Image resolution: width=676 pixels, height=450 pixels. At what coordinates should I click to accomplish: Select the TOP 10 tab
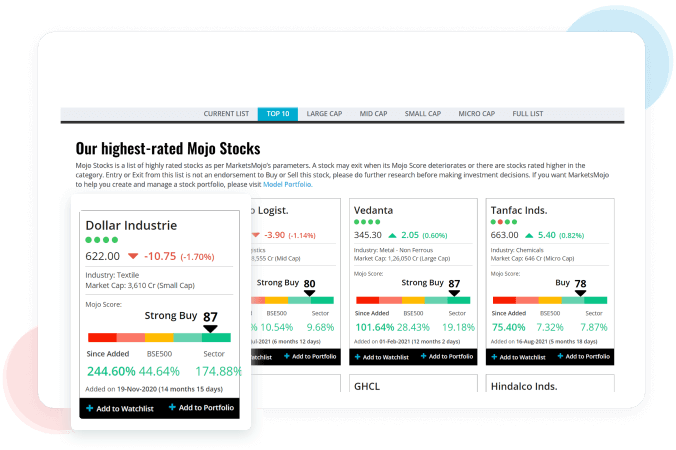point(278,114)
